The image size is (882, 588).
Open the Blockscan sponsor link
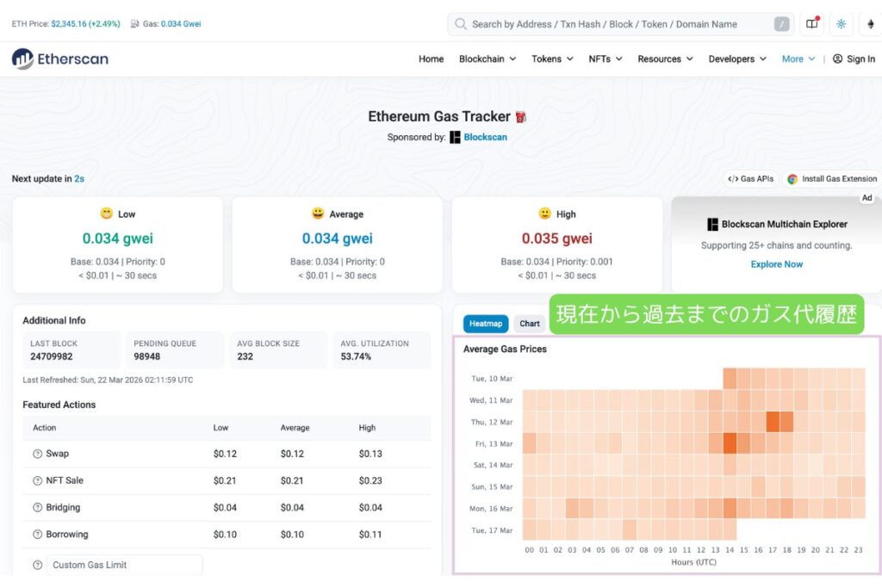(x=485, y=137)
